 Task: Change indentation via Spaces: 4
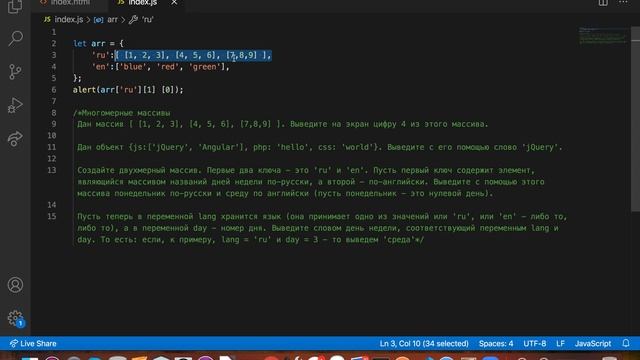496,344
